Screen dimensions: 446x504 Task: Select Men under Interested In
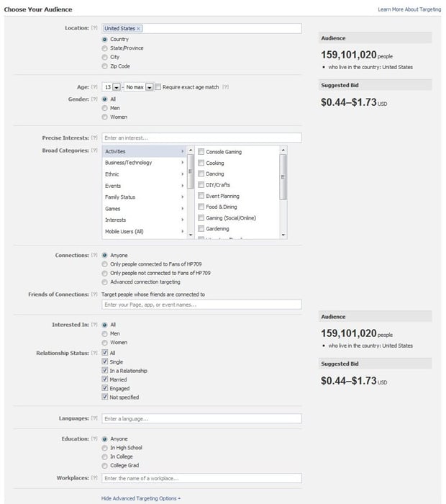(104, 334)
